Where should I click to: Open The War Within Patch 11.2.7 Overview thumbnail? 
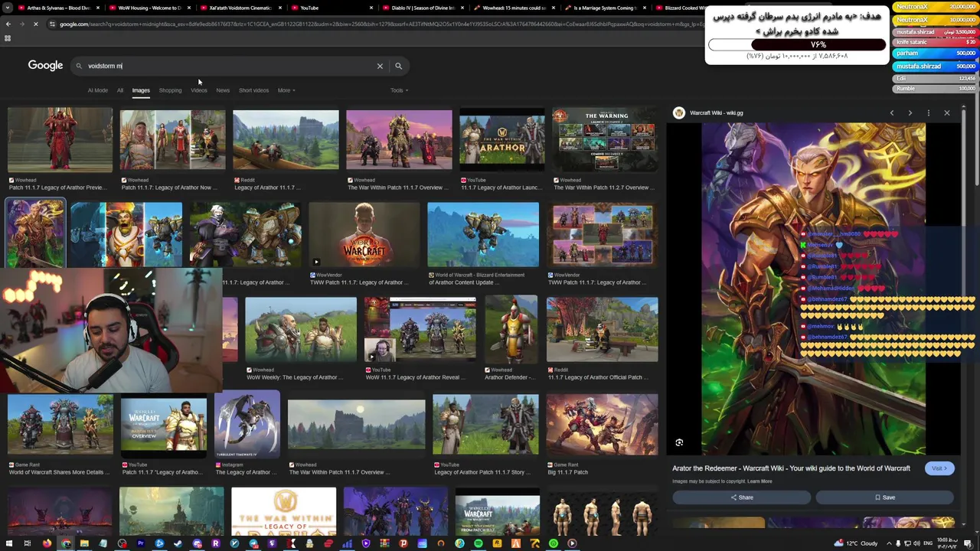click(x=605, y=140)
